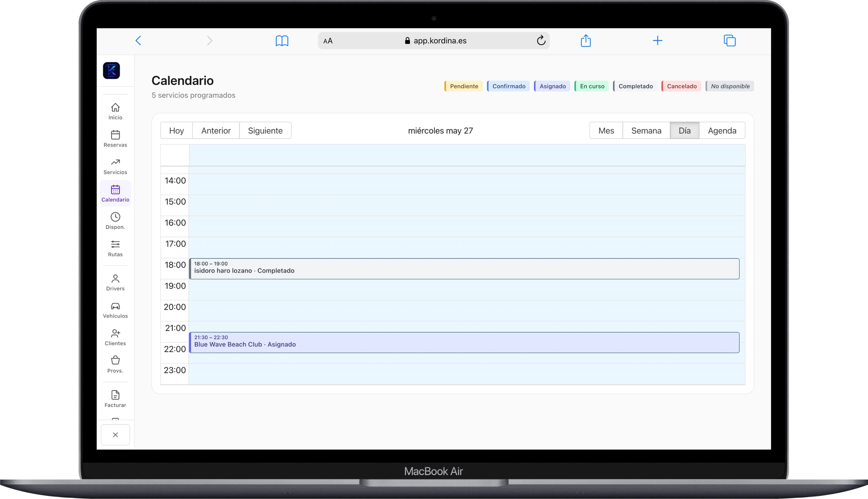Switch to Semana view
Screen dimensions: 868x499
[646, 131]
